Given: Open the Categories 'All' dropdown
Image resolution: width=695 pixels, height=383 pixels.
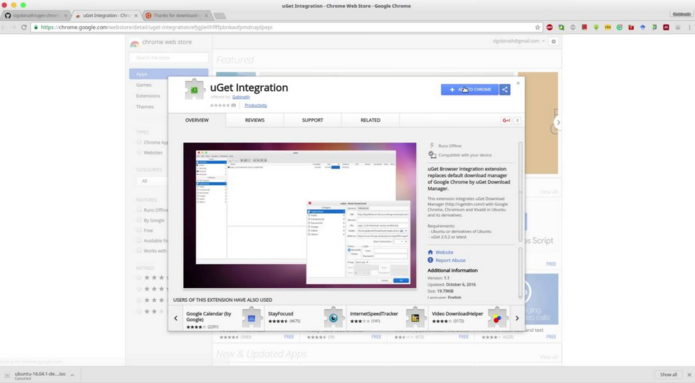Looking at the screenshot, I should click(x=152, y=181).
